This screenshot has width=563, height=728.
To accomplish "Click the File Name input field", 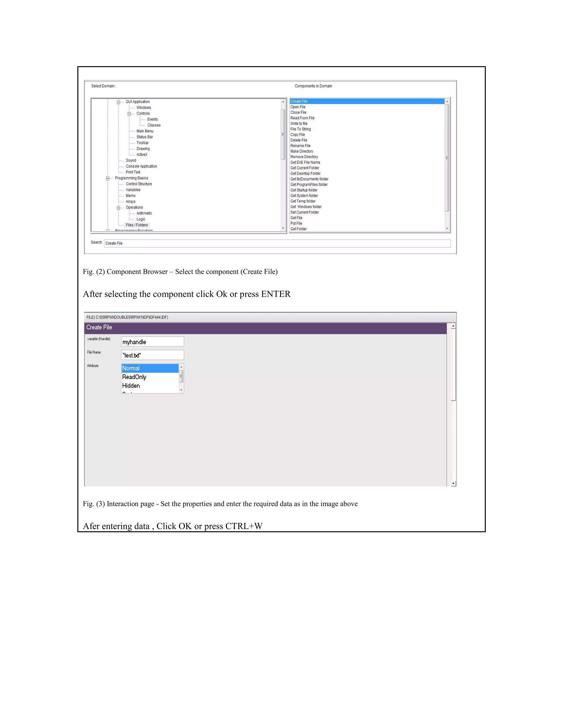I will [152, 355].
